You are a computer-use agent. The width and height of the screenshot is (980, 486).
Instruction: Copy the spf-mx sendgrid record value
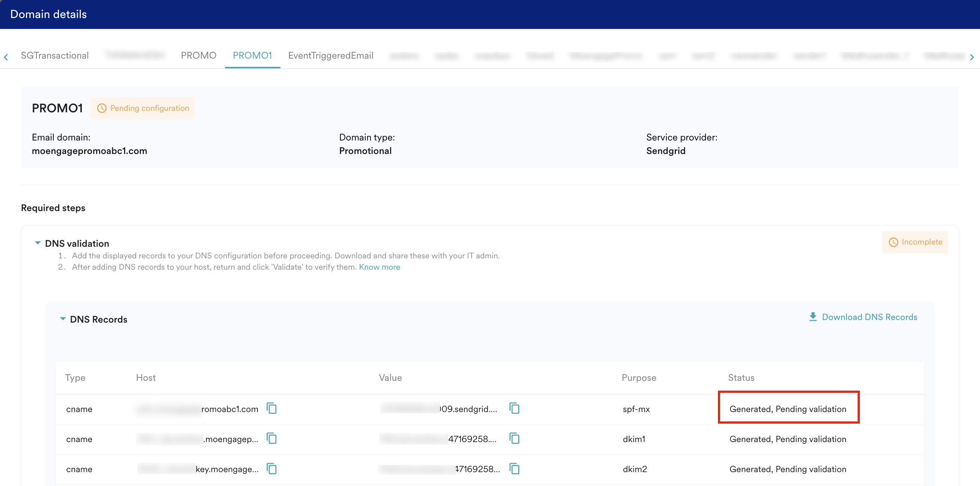coord(514,408)
